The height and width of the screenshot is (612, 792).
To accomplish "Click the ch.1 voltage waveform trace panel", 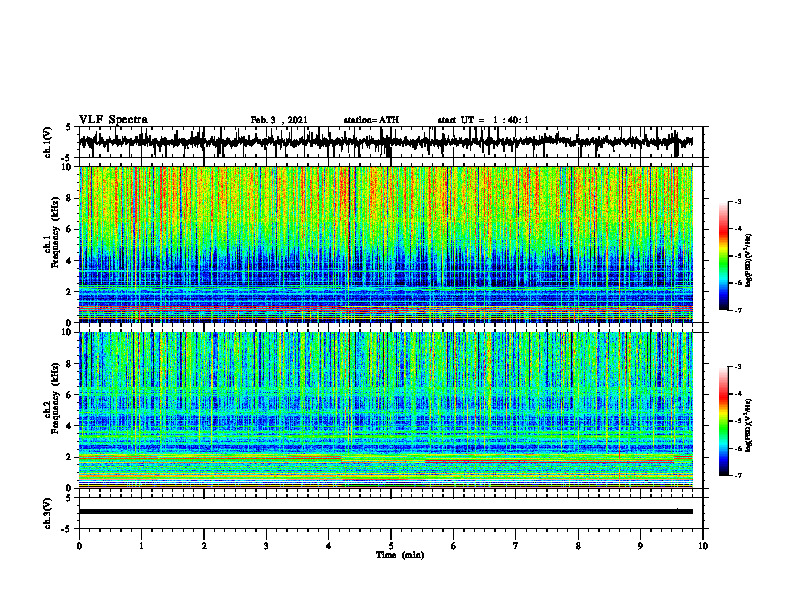I will point(390,142).
